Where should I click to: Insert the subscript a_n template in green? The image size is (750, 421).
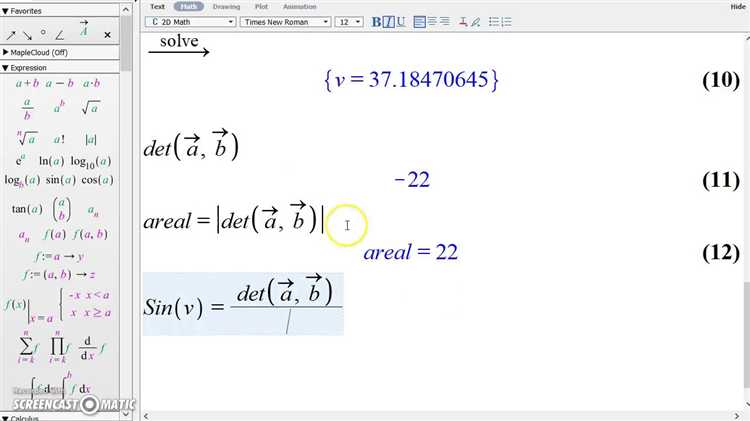93,210
